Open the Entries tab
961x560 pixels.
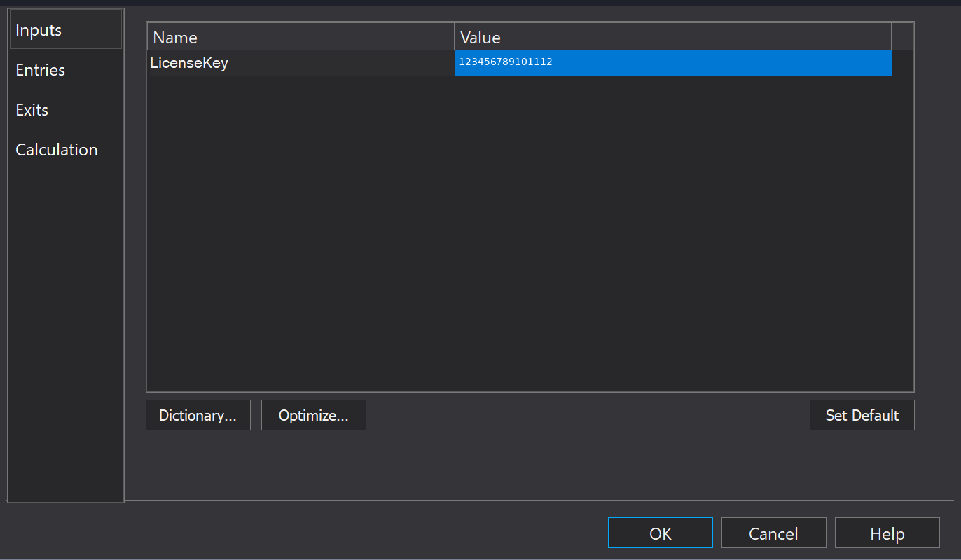(x=66, y=70)
